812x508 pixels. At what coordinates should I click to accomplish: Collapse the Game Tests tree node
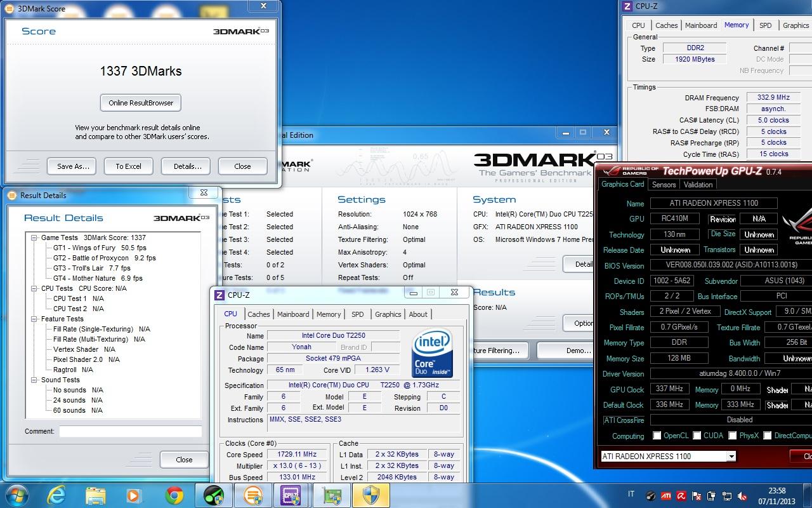click(34, 237)
